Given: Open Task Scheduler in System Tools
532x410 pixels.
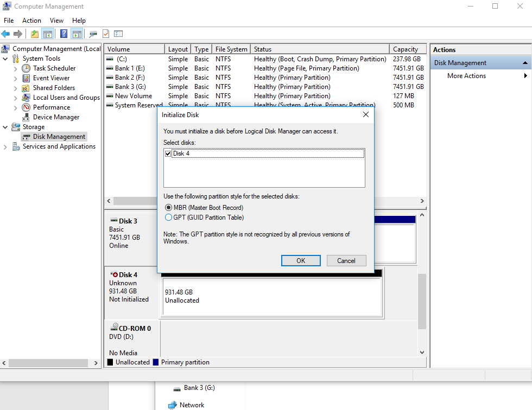Looking at the screenshot, I should (54, 68).
